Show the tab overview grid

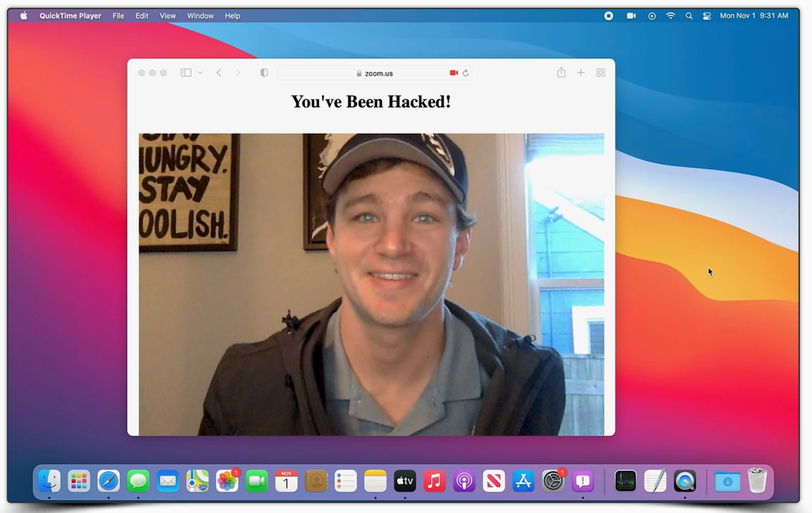click(x=601, y=73)
